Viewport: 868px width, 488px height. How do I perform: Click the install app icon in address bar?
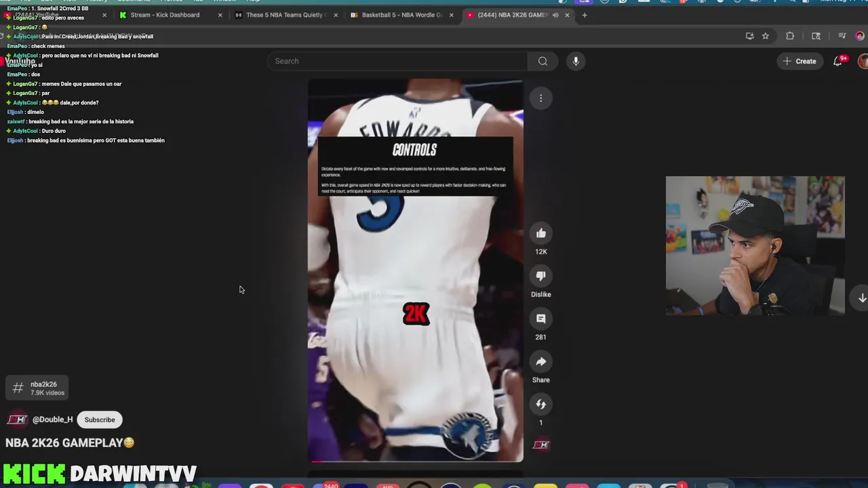pos(749,36)
